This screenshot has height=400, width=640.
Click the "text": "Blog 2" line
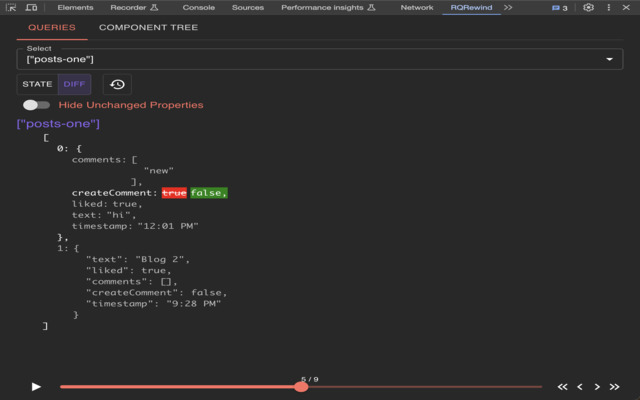138,259
